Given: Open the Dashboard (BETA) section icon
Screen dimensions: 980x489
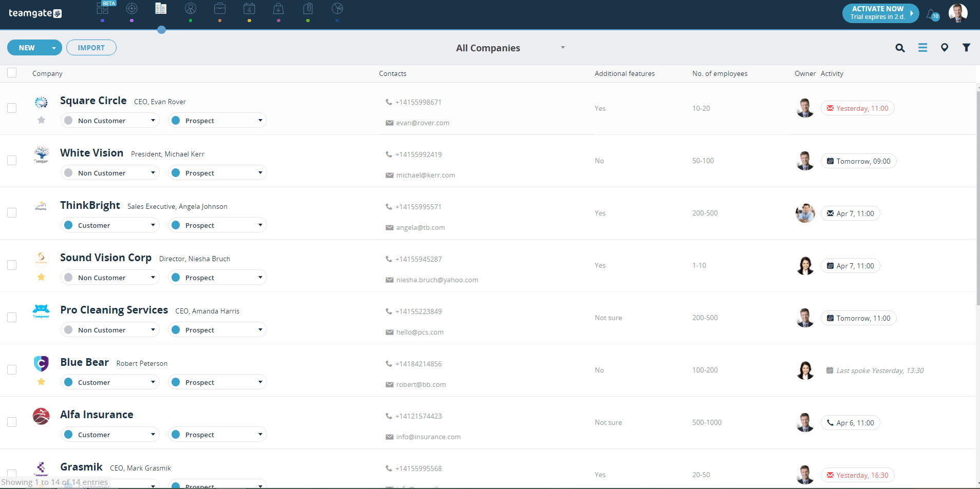Looking at the screenshot, I should 103,9.
